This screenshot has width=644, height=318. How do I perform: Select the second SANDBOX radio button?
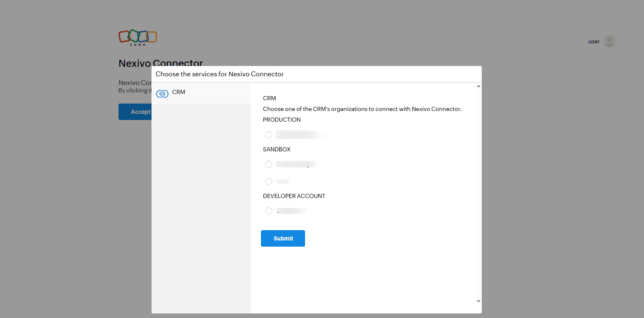point(269,181)
